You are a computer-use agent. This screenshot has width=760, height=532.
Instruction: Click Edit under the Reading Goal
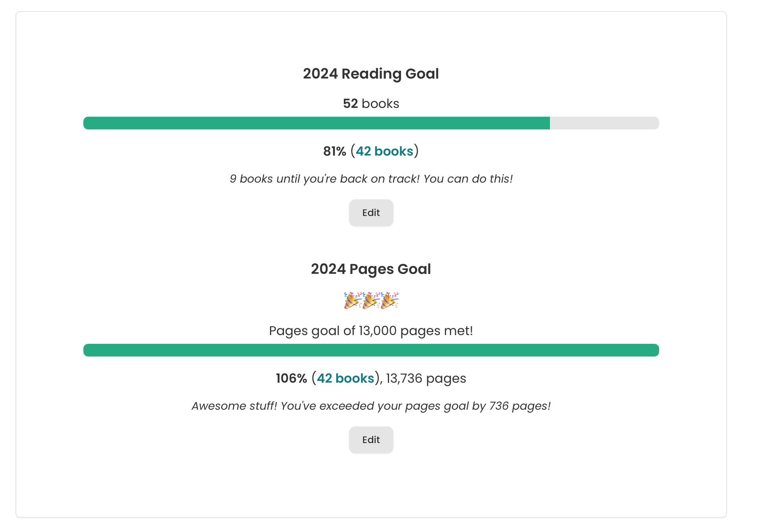(371, 213)
